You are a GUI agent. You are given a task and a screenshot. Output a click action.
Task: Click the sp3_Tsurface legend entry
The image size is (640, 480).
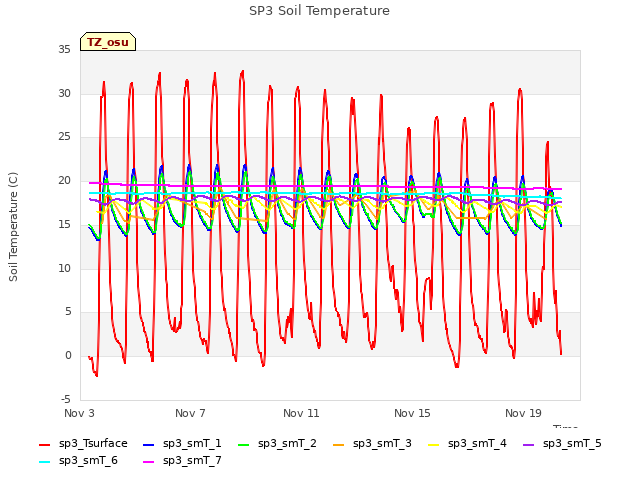[x=83, y=444]
